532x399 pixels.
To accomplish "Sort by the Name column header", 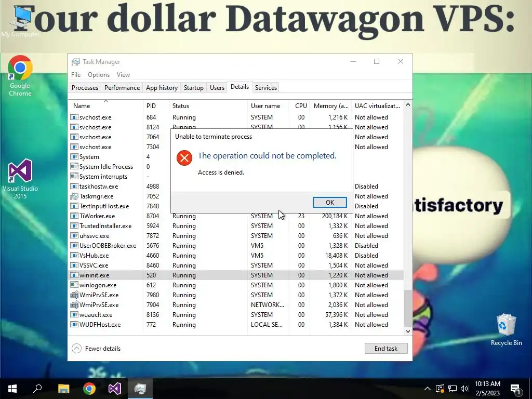I will (105, 106).
